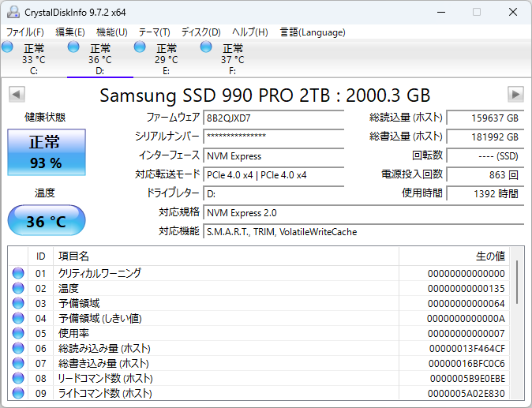This screenshot has height=408, width=532.
Task: Select the ライトコマンド数 (ホスト) row
Action: tap(259, 393)
